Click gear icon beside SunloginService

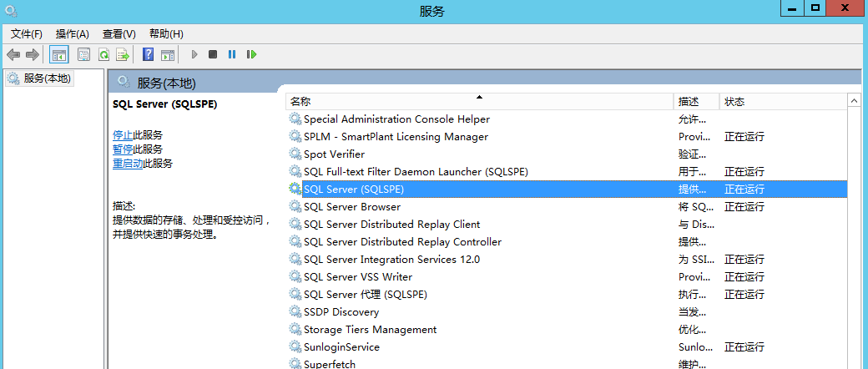pyautogui.click(x=295, y=346)
